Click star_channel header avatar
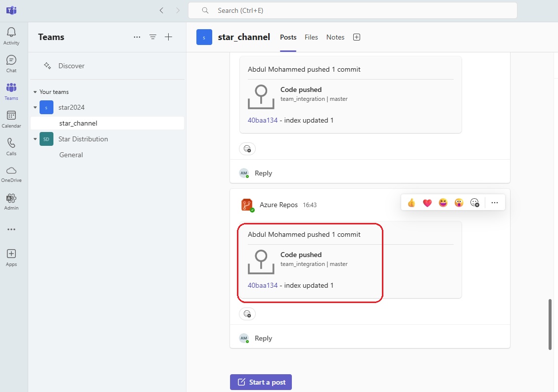 tap(204, 37)
